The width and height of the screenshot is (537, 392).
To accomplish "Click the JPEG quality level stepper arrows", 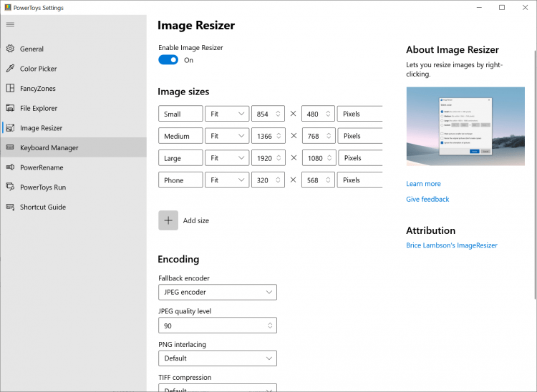I will coord(269,325).
